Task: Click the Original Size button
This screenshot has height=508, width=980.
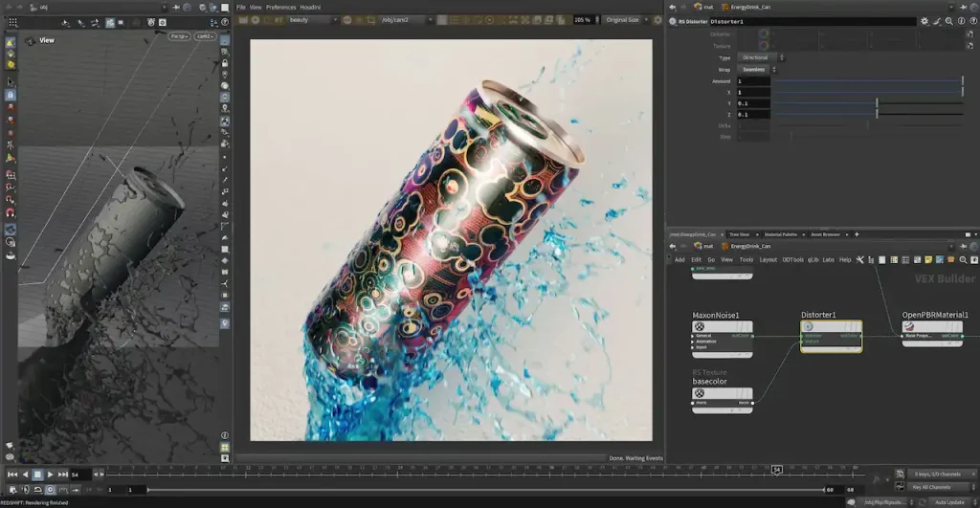Action: click(x=622, y=20)
